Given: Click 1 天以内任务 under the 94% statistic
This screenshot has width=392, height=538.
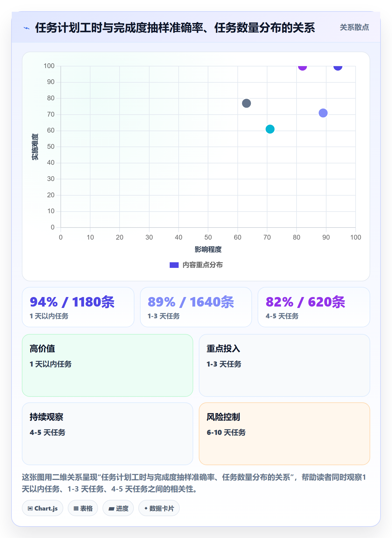Looking at the screenshot, I should pyautogui.click(x=49, y=316).
